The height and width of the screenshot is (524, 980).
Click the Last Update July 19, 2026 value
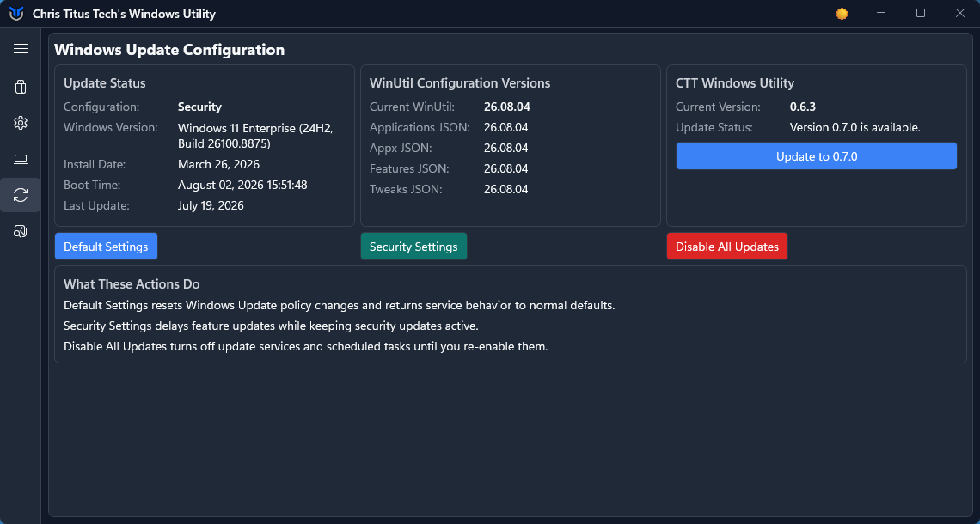coord(211,205)
